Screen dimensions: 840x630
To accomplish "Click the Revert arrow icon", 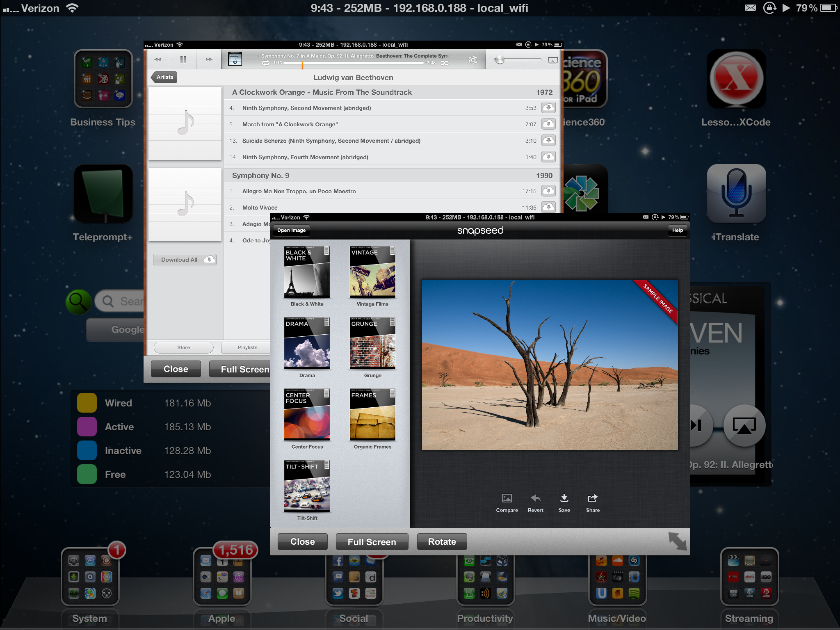I will point(535,499).
